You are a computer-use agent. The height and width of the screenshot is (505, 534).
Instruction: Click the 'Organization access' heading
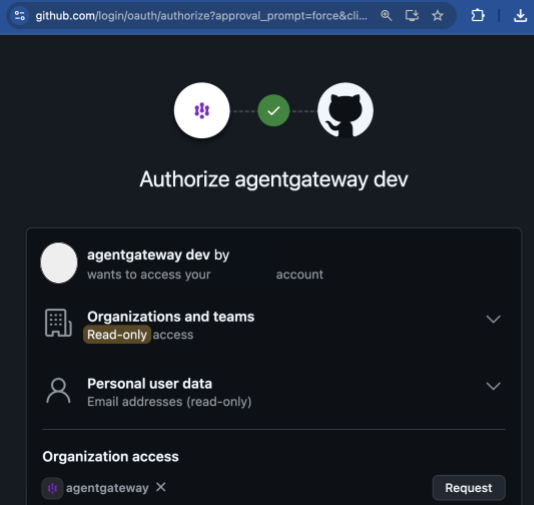coord(110,457)
